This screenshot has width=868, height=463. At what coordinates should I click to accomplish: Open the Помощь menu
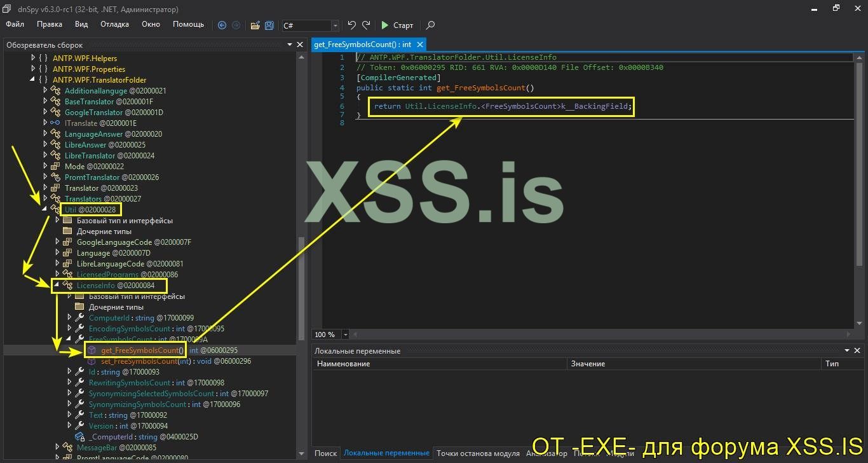click(x=189, y=24)
